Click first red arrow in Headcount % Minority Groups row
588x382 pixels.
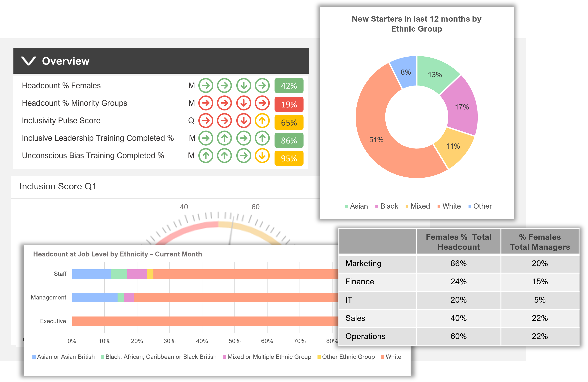[x=206, y=103]
